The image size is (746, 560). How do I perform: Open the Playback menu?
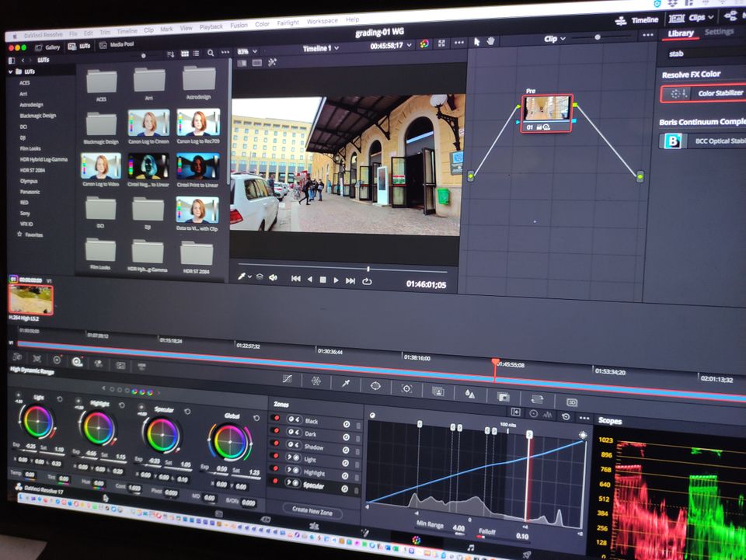[211, 26]
